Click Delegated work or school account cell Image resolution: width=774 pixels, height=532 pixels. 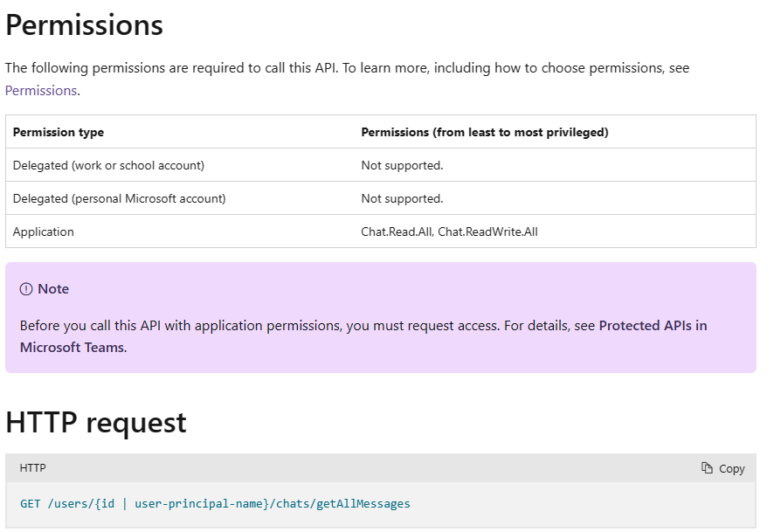coord(108,165)
